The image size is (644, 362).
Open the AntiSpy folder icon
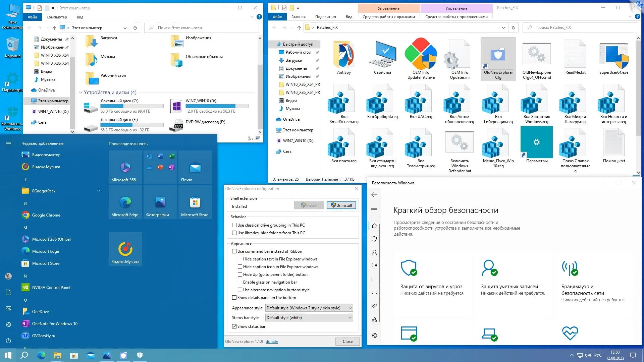pyautogui.click(x=344, y=55)
